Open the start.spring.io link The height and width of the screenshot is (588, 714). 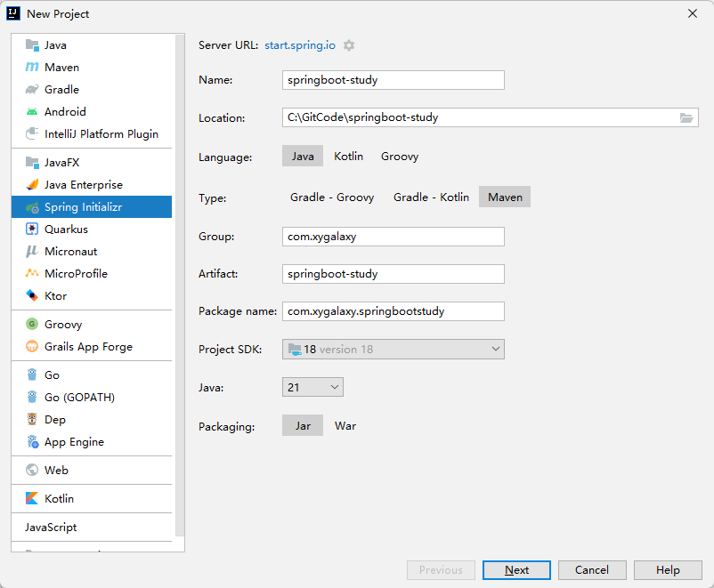300,45
